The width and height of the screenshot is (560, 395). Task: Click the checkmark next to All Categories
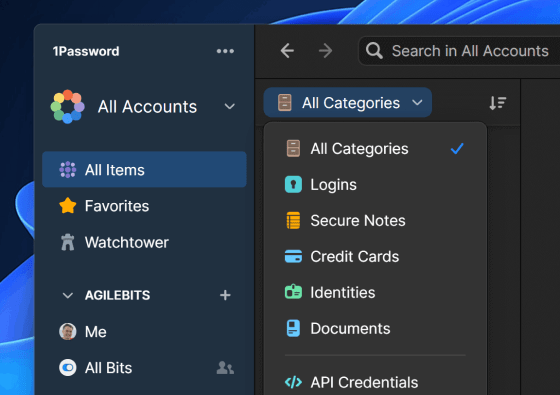[x=457, y=148]
